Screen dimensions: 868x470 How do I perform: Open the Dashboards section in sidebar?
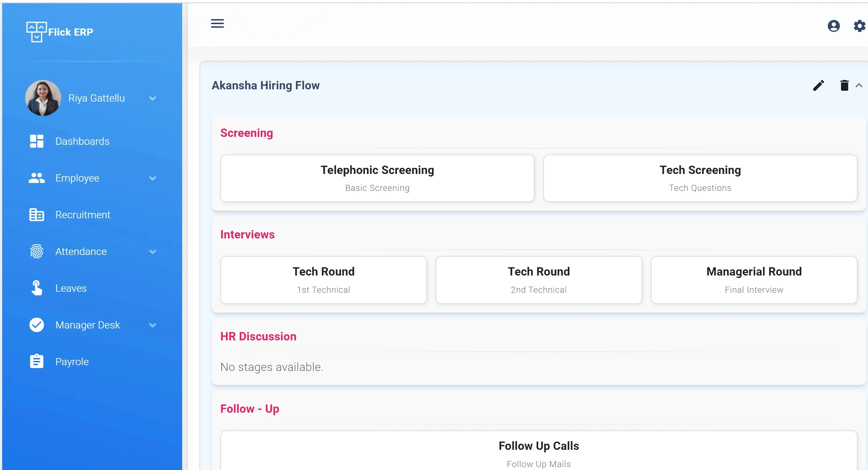82,141
